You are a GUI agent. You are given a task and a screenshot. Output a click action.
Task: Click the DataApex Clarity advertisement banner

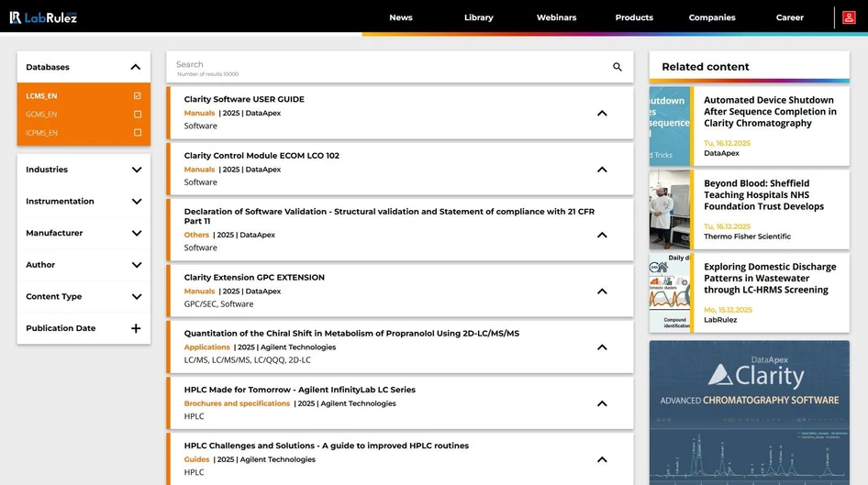click(x=749, y=413)
